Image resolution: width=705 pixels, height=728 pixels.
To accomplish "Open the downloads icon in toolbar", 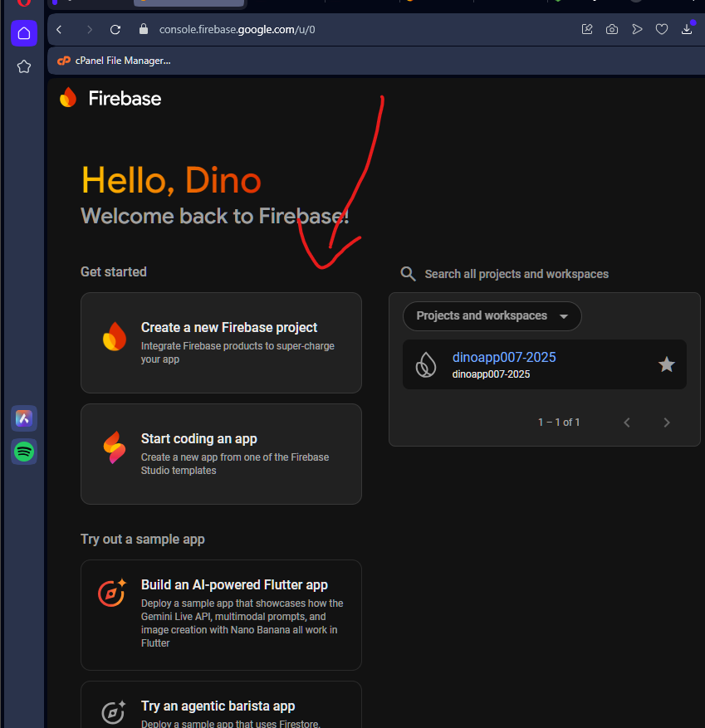I will click(687, 29).
